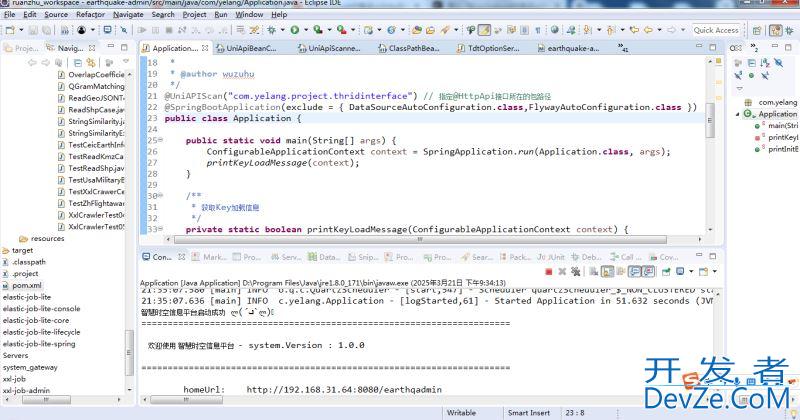Run the application with green Run button

tap(295, 30)
